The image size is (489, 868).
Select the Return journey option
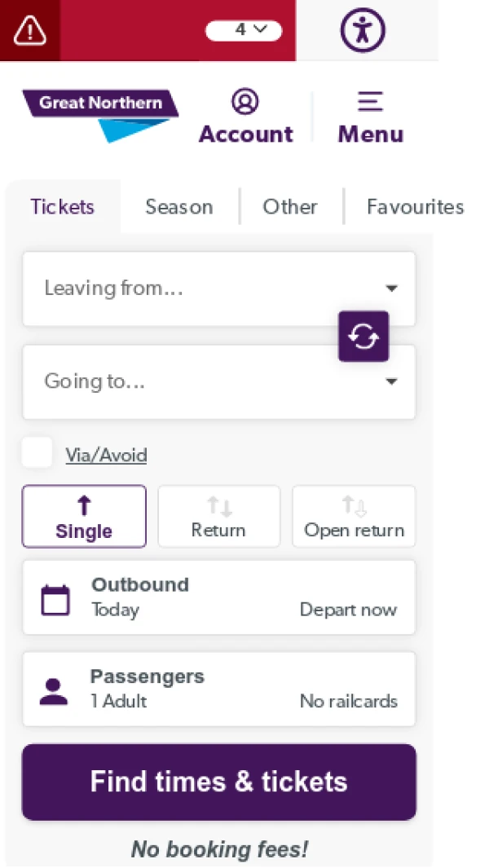[218, 517]
